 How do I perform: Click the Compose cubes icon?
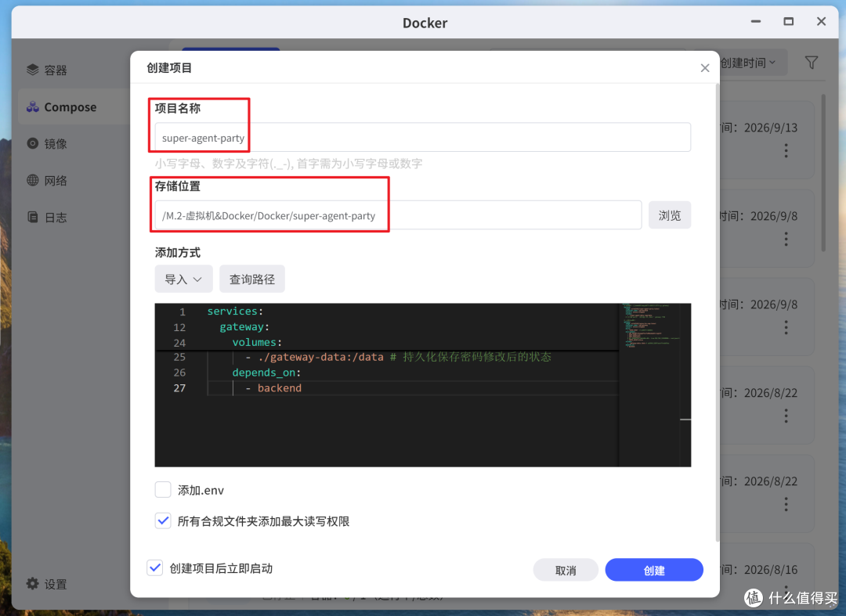click(32, 106)
